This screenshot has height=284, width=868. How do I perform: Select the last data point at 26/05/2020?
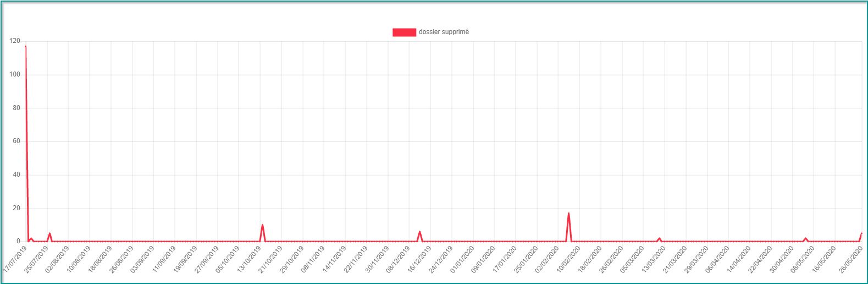click(x=861, y=233)
